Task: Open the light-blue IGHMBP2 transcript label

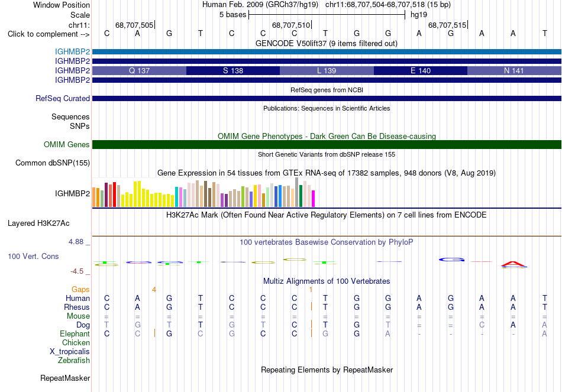Action: click(72, 51)
